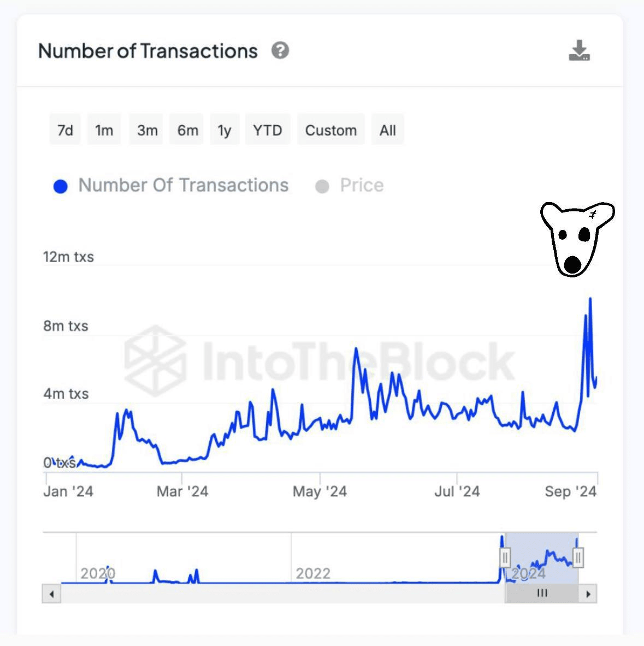Toggle the Price series legend
The width and height of the screenshot is (644, 646).
[x=361, y=186]
